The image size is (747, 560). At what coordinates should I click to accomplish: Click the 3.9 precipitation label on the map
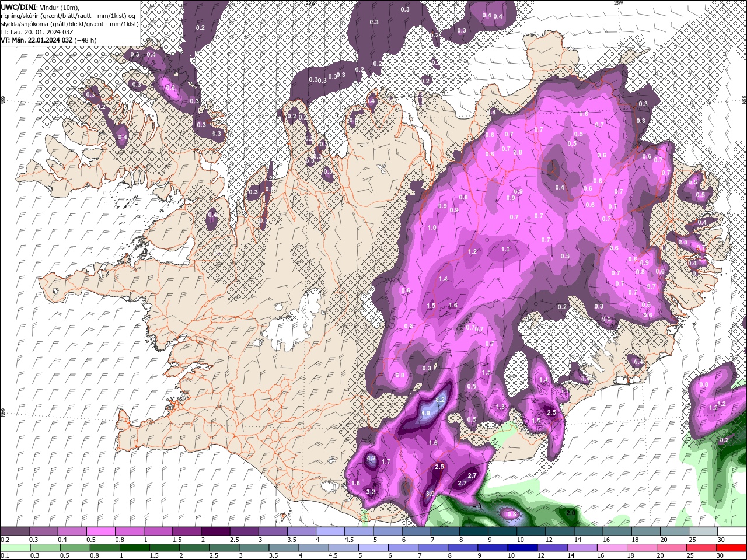430,494
